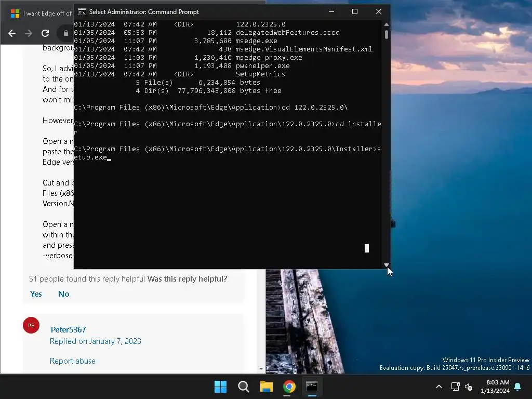Click the muted volume tray icon
Image resolution: width=532 pixels, height=399 pixels.
pos(469,387)
